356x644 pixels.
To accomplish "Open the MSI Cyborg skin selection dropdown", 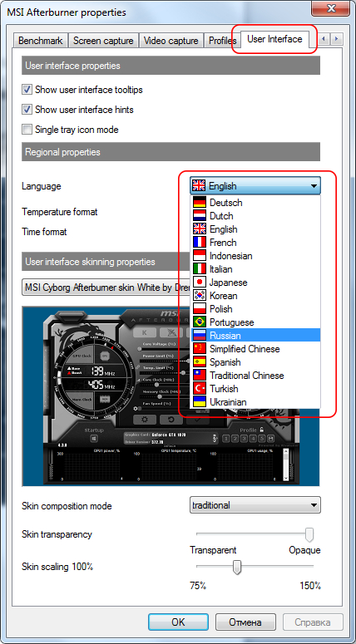I will [106, 288].
